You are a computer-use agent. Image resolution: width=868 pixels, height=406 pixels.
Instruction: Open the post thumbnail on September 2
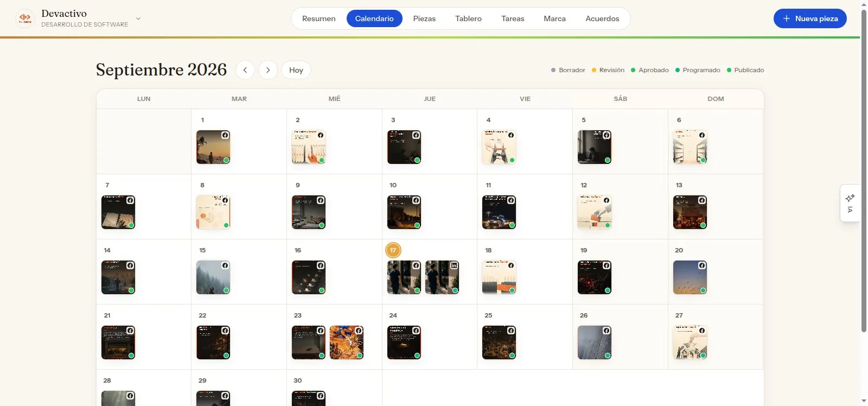(x=309, y=147)
